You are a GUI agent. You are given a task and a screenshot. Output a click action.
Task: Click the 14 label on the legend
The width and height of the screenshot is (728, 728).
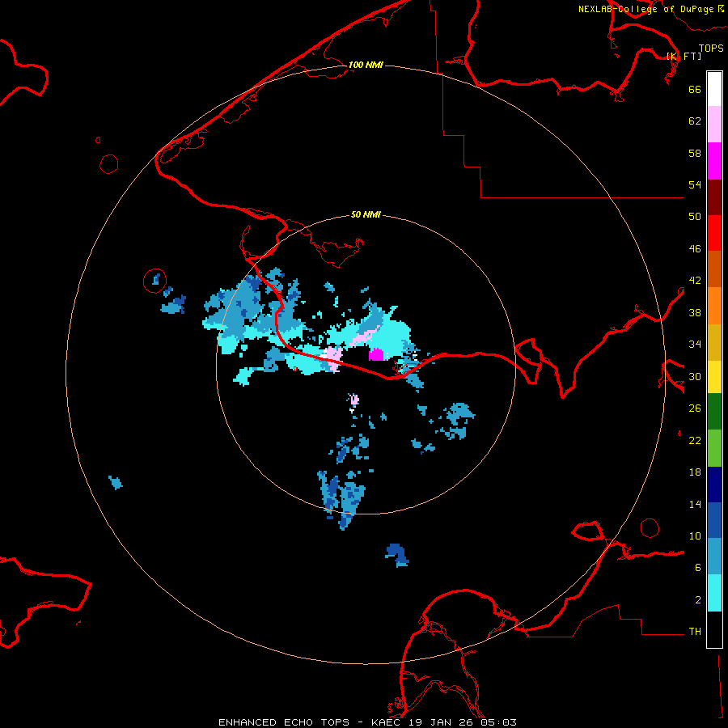click(695, 504)
